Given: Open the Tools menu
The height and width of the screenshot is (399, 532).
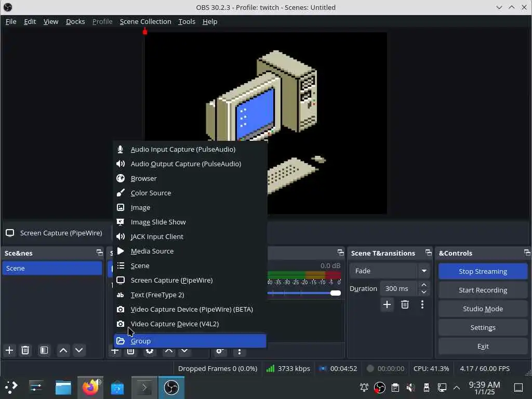Looking at the screenshot, I should coord(187,22).
